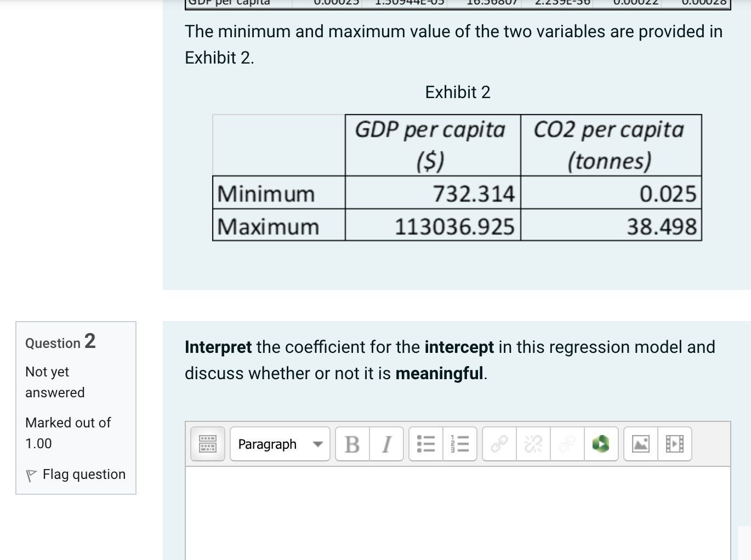751x560 pixels.
Task: Insert a video using the media icon
Action: [675, 444]
